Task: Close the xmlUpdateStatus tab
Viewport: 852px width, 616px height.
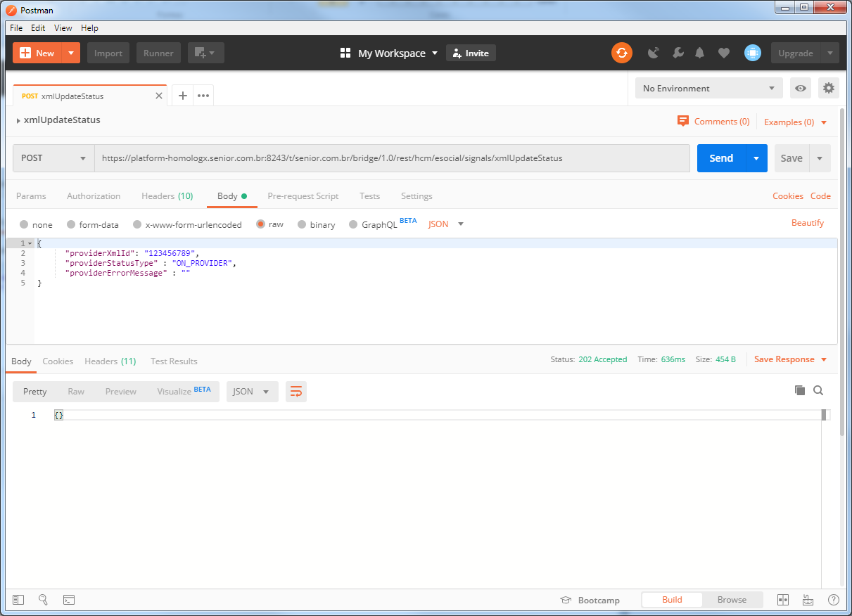Action: pyautogui.click(x=159, y=96)
